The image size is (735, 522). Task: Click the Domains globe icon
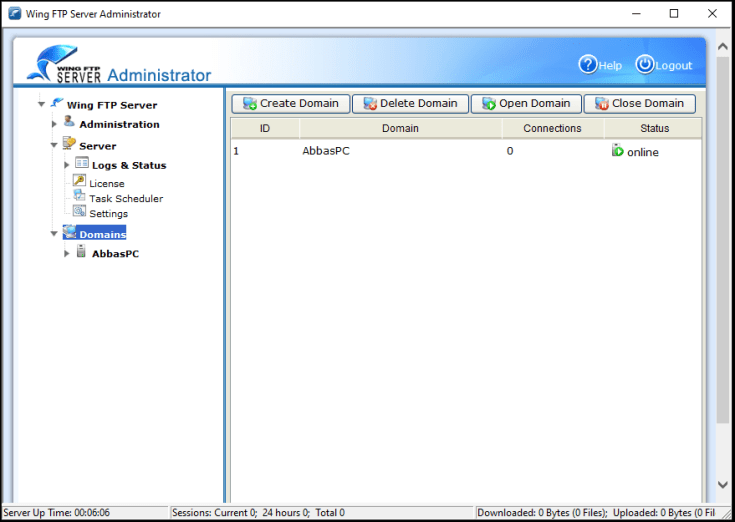coord(70,231)
